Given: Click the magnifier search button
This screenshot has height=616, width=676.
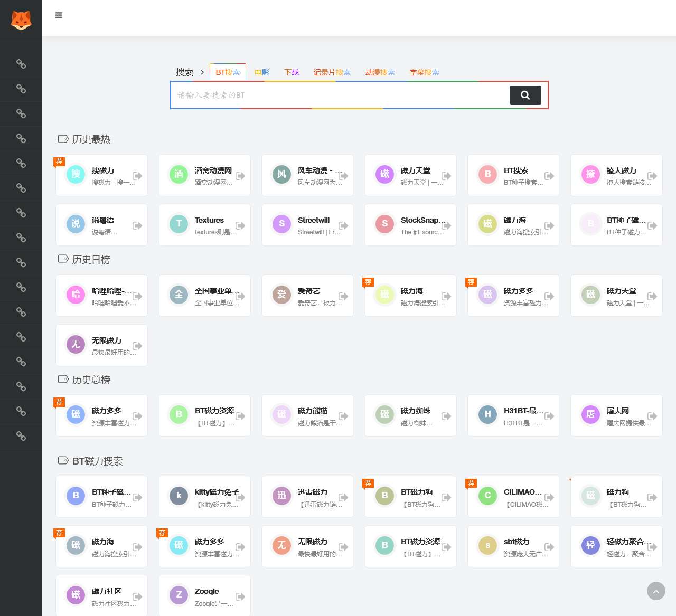Looking at the screenshot, I should coord(525,95).
